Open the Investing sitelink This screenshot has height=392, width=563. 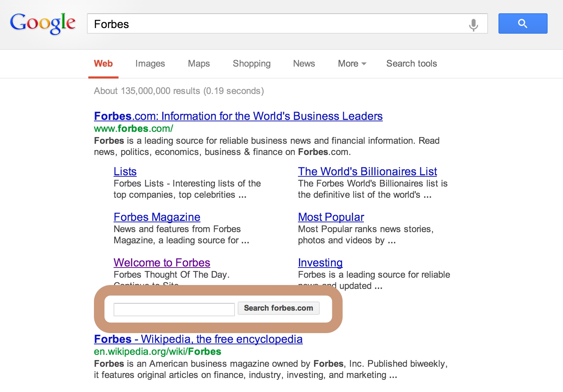pyautogui.click(x=320, y=262)
